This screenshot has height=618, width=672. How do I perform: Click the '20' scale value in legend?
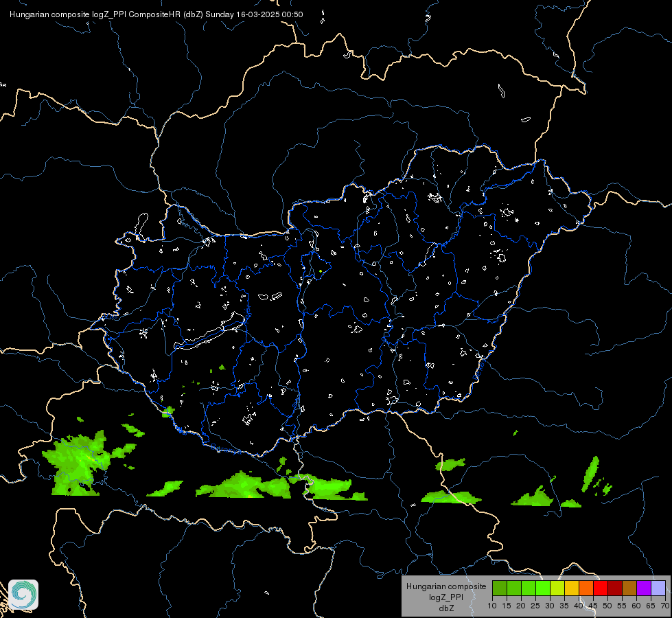[x=521, y=606]
